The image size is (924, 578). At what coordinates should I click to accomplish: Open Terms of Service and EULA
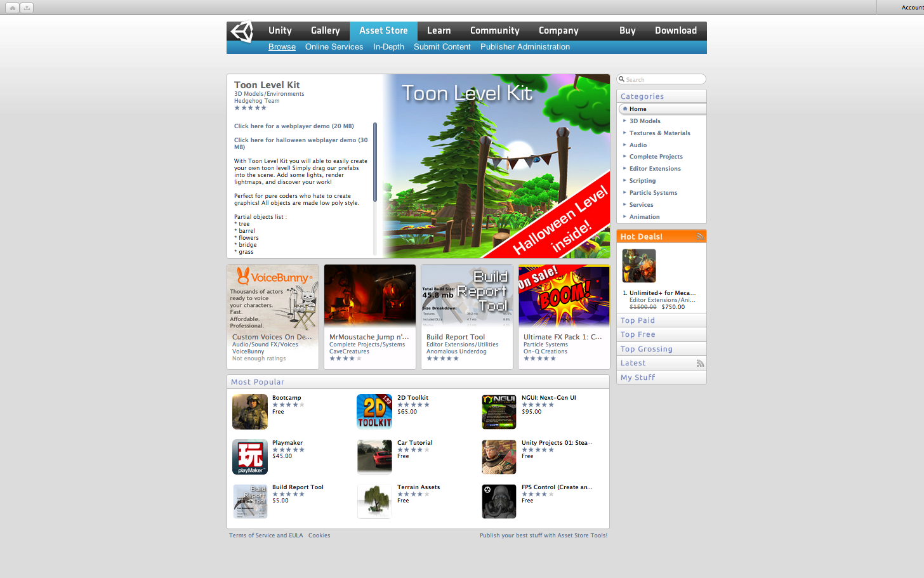click(x=266, y=535)
